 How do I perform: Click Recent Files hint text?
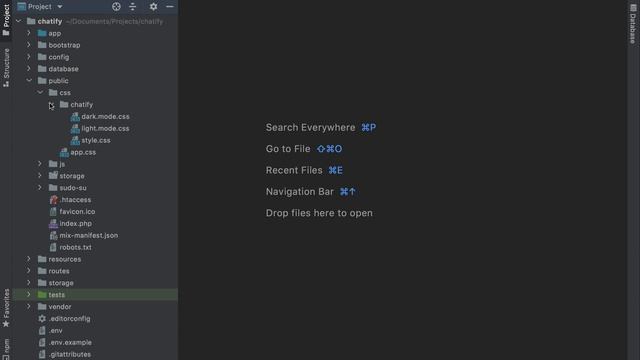(x=294, y=170)
